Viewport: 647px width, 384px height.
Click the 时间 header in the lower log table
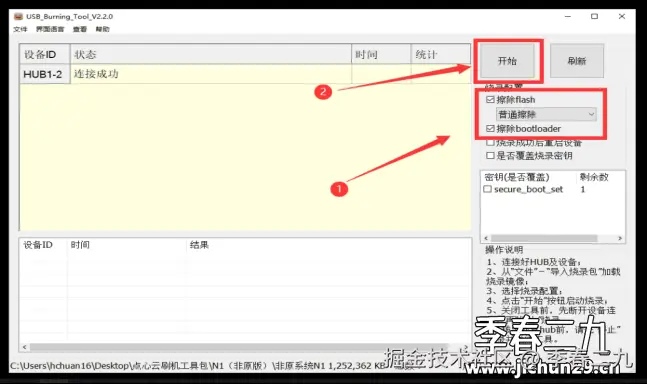[127, 245]
